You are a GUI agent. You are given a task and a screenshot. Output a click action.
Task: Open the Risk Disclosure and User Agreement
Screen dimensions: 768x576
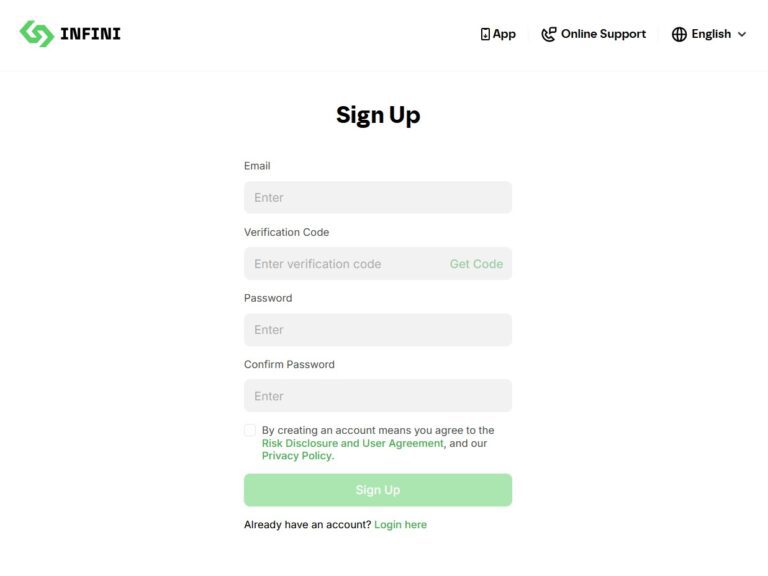(x=353, y=443)
